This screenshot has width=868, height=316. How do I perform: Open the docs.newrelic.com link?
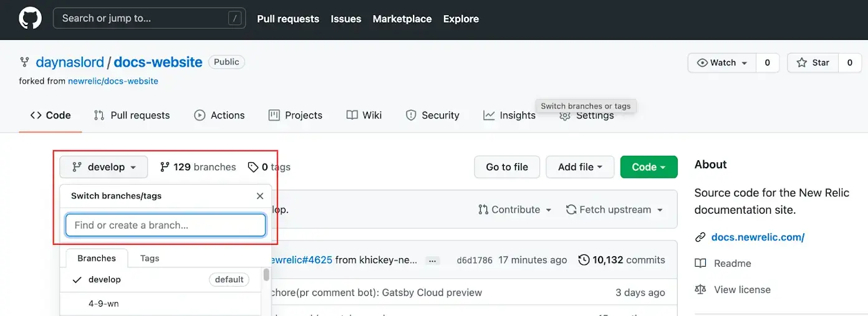click(758, 237)
